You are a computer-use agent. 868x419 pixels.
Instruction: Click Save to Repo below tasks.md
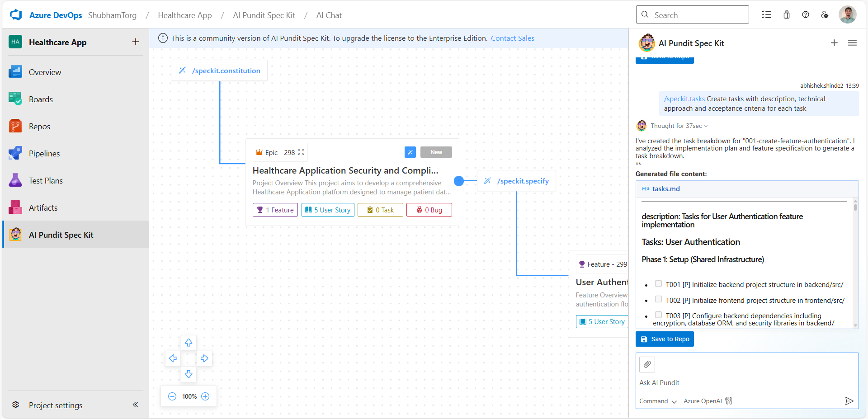point(665,339)
